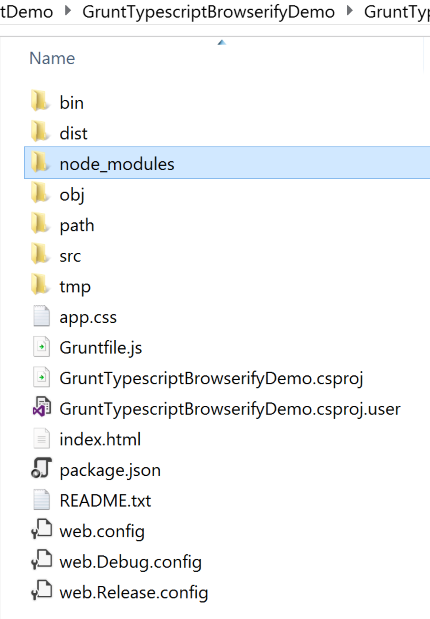The image size is (430, 619).
Task: Select the web.Debug.config file name
Action: (x=131, y=562)
